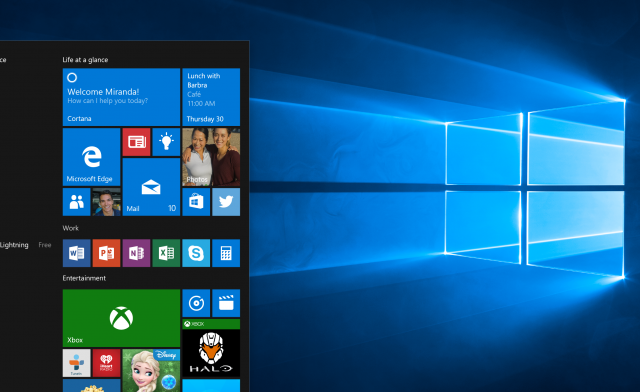Click the man's contact photo tile
Image resolution: width=640 pixels, height=392 pixels.
[107, 202]
